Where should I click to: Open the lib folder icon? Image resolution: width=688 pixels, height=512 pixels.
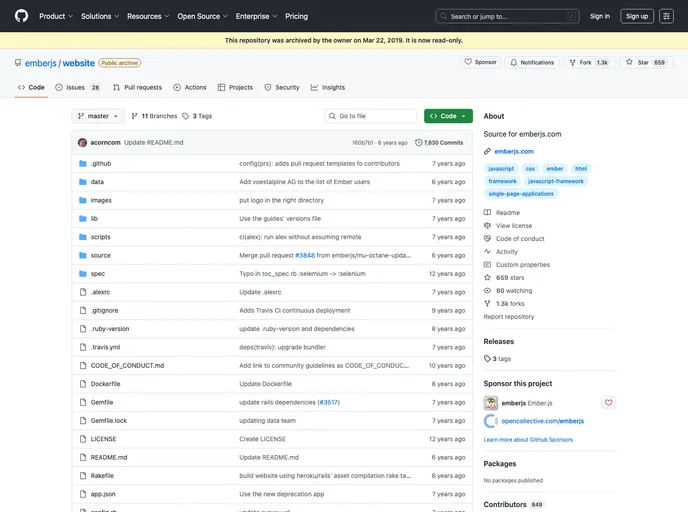click(x=82, y=218)
